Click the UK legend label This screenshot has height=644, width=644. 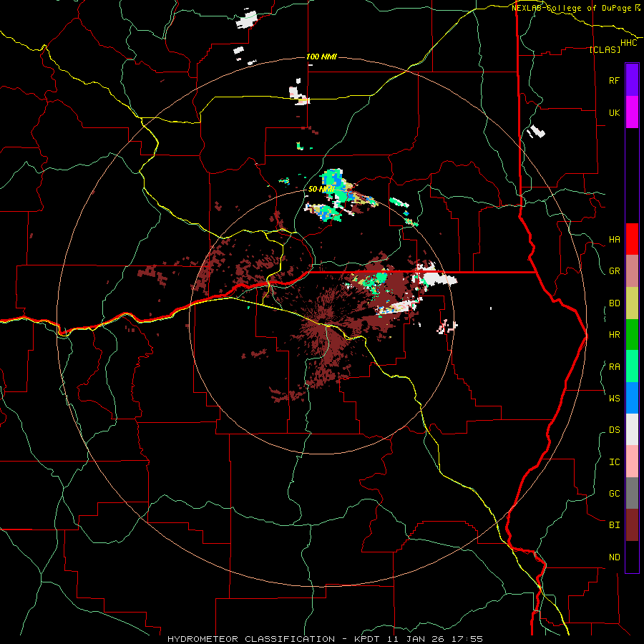(614, 112)
